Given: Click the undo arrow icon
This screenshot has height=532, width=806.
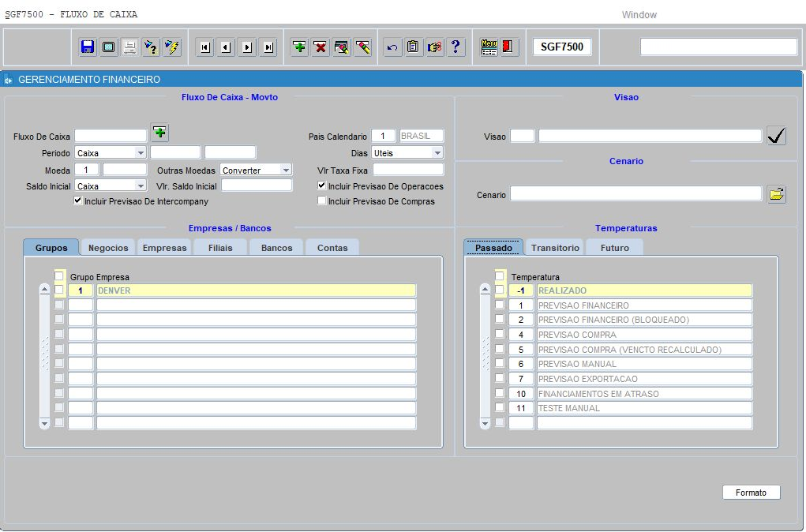Looking at the screenshot, I should (392, 47).
